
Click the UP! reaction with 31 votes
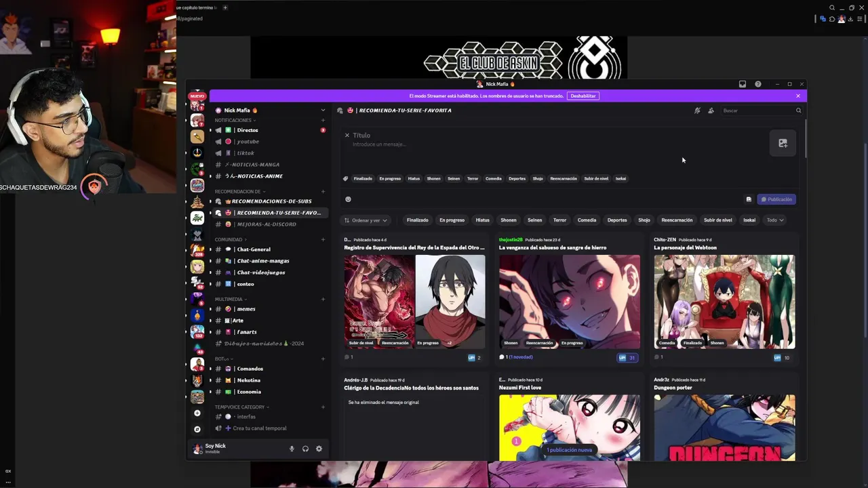[x=627, y=358]
